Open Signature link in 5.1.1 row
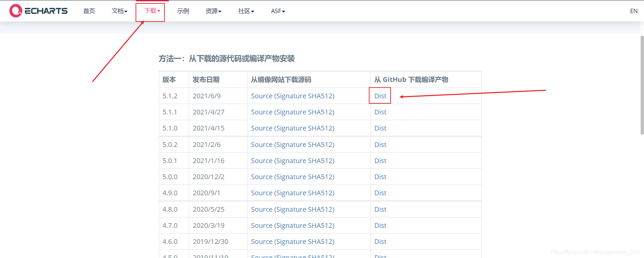 tap(291, 112)
